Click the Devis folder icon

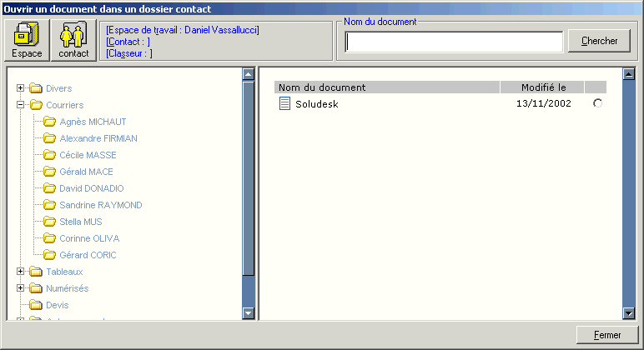click(x=36, y=305)
